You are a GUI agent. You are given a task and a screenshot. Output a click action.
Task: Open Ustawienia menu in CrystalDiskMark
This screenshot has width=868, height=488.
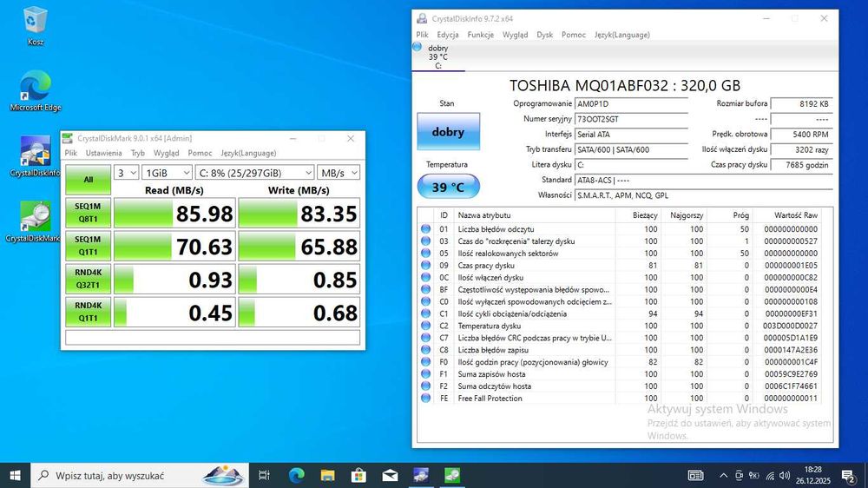pos(103,153)
